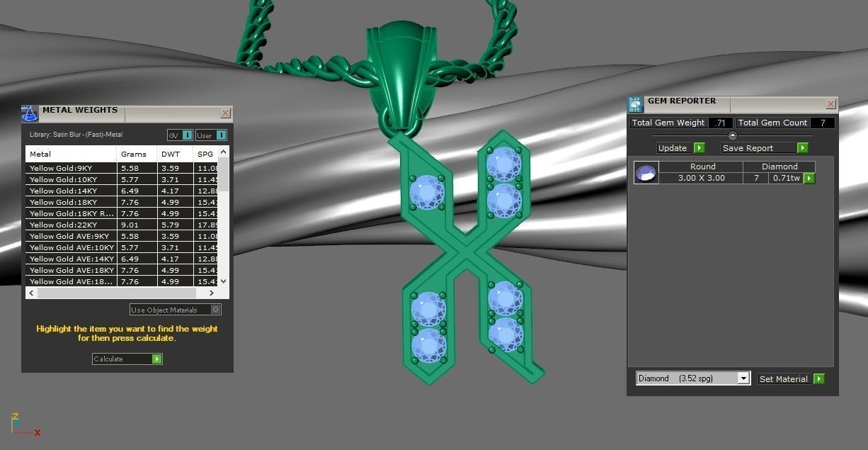Click the Save Report button

pos(765,148)
